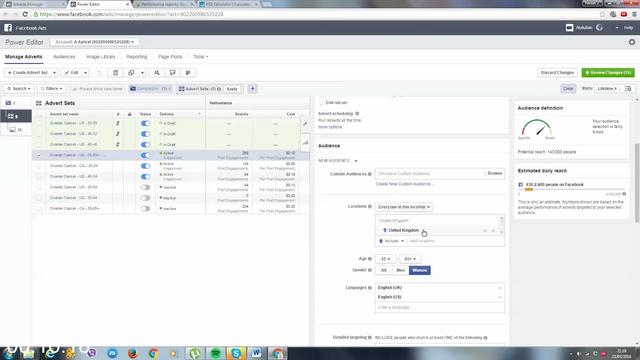Click the Facebook logo icon

pyautogui.click(x=8, y=28)
